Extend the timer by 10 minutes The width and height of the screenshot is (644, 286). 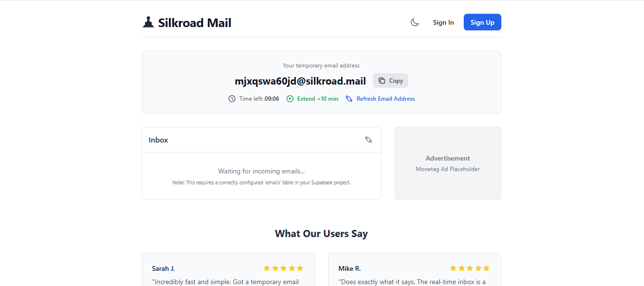(x=312, y=98)
